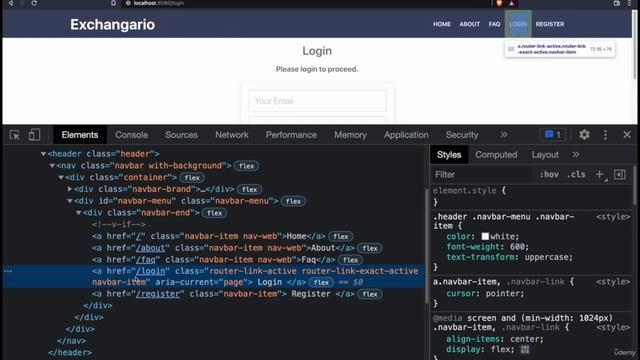Go back in browser history

[11, 3]
